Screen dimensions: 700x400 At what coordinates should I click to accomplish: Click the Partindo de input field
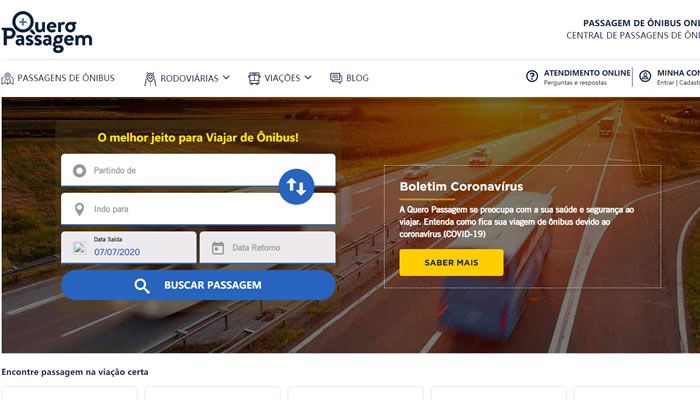198,170
